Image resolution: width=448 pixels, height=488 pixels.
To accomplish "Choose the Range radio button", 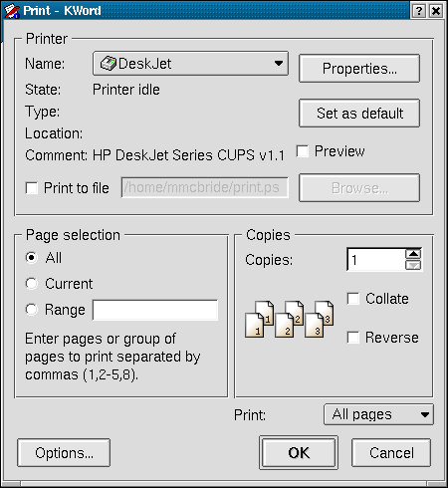I will tap(32, 310).
